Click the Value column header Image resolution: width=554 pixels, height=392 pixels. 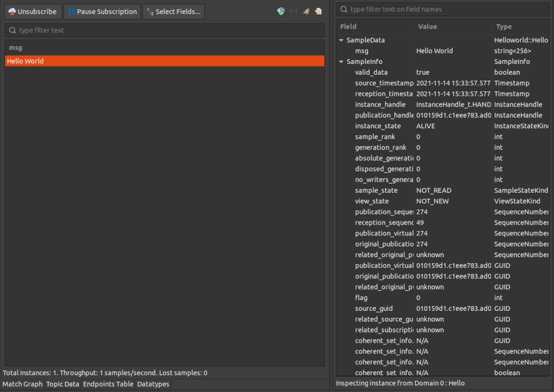point(428,27)
